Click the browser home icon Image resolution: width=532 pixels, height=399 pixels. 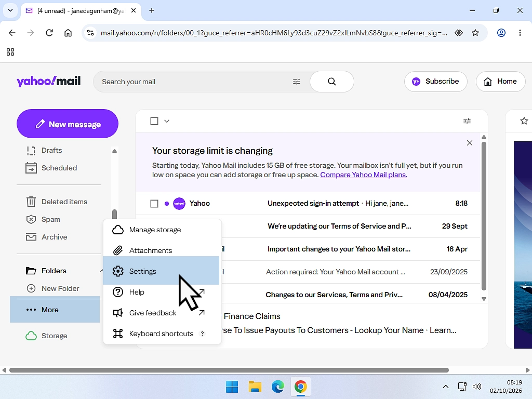click(x=68, y=33)
